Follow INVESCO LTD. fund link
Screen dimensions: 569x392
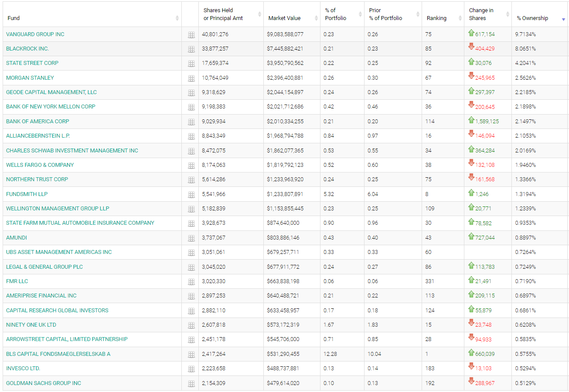tap(23, 368)
